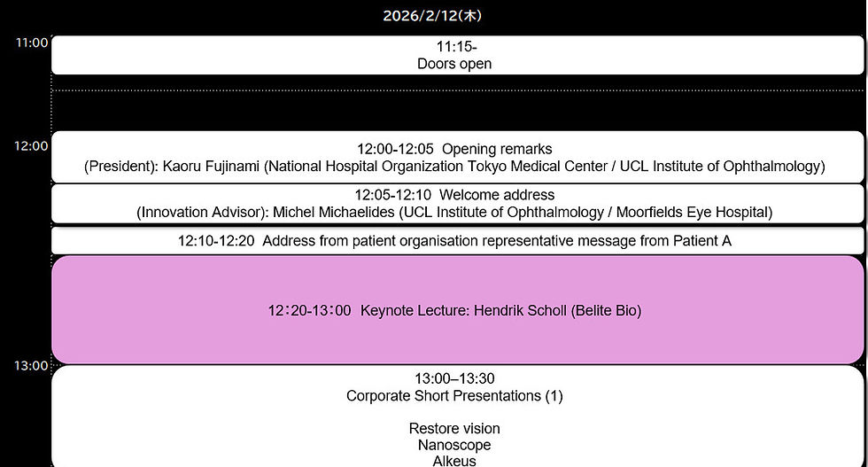Click the Kaoru Fujinami president line
Viewport: 868px width, 467px height.
[454, 167]
